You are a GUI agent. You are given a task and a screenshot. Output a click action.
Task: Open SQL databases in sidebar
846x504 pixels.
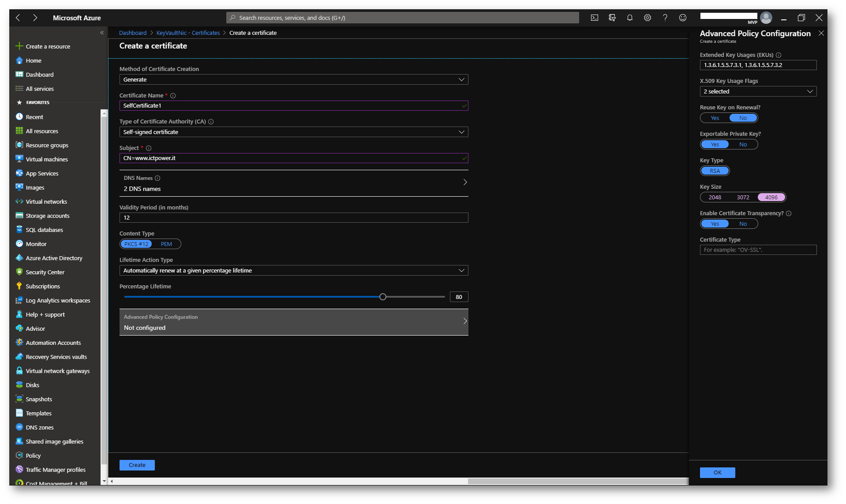44,230
